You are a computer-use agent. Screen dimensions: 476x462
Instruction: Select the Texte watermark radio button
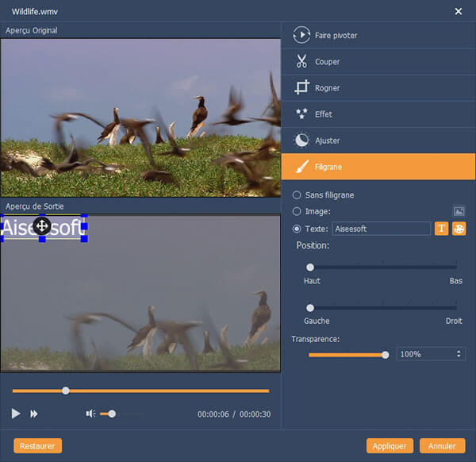[x=297, y=229]
